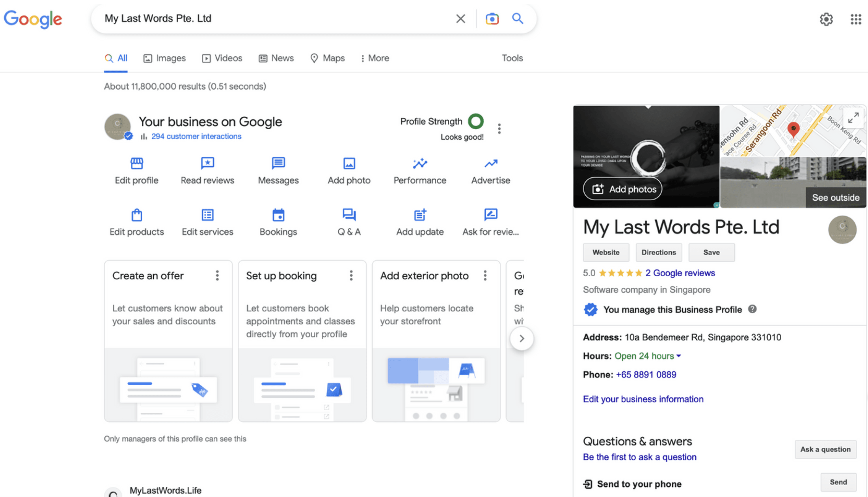Open Advertise trending icon
The image size is (868, 497).
coord(491,163)
